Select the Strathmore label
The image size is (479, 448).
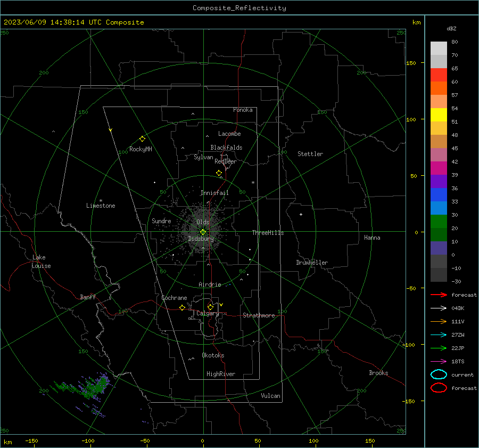click(259, 315)
